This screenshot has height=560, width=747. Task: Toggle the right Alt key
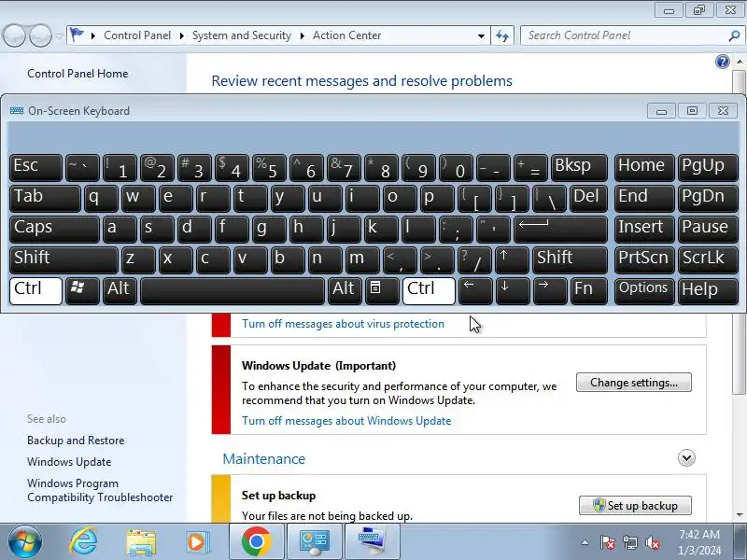(345, 291)
